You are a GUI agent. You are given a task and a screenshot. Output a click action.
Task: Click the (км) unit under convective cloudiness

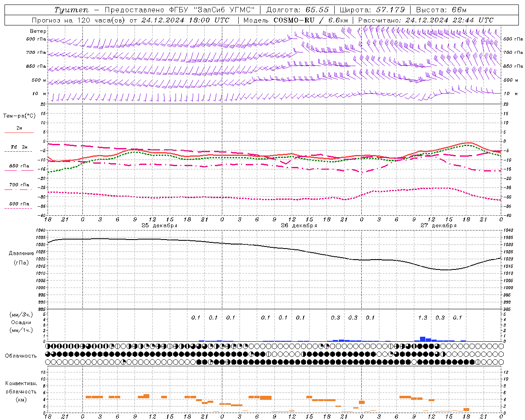click(x=21, y=399)
